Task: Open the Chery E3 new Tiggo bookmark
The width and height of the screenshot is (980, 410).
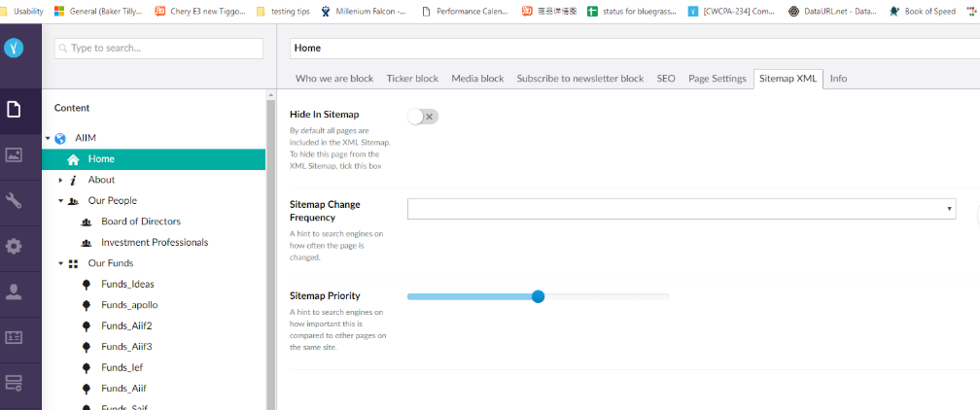Action: [200, 12]
